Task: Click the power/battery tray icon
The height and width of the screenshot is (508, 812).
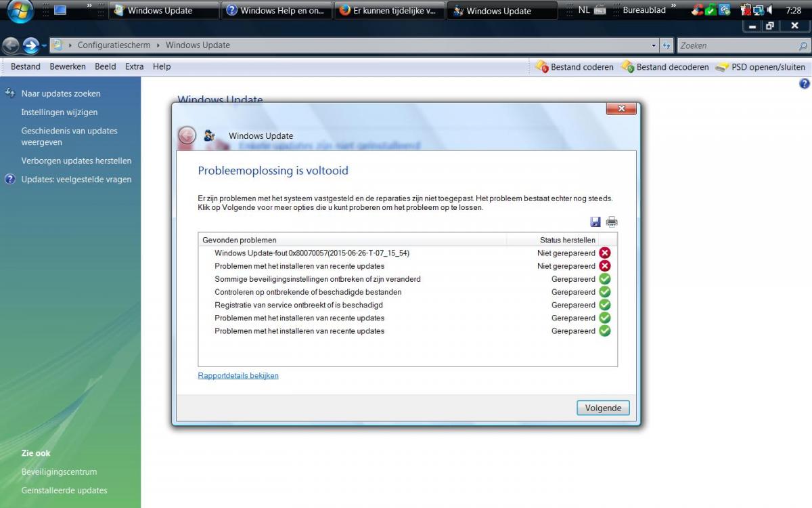Action: [x=746, y=10]
